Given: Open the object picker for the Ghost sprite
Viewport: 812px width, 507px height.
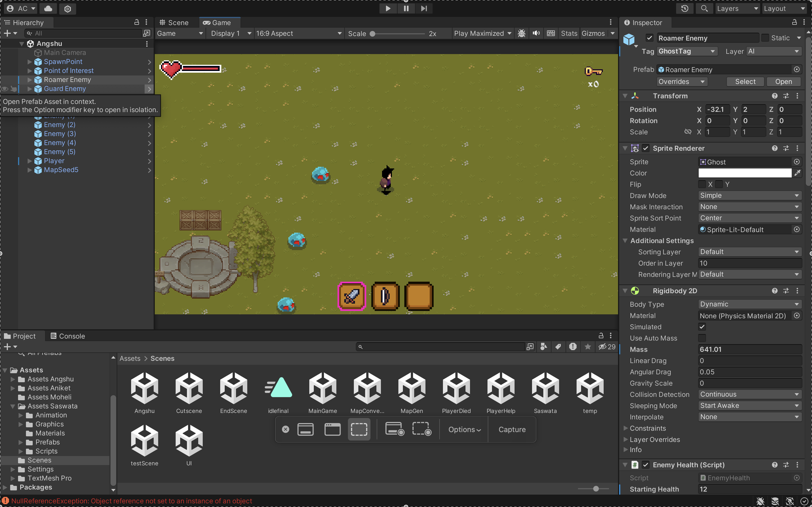Looking at the screenshot, I should click(796, 162).
